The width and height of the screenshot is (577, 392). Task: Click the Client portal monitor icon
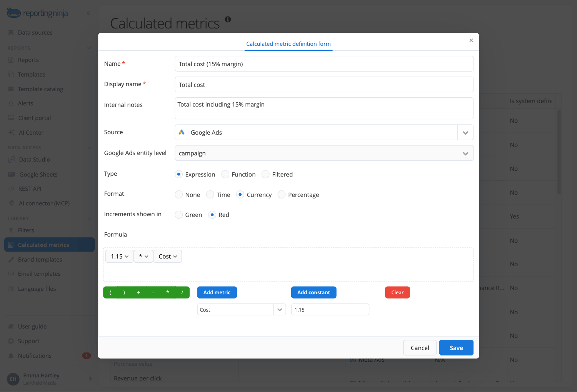(11, 118)
